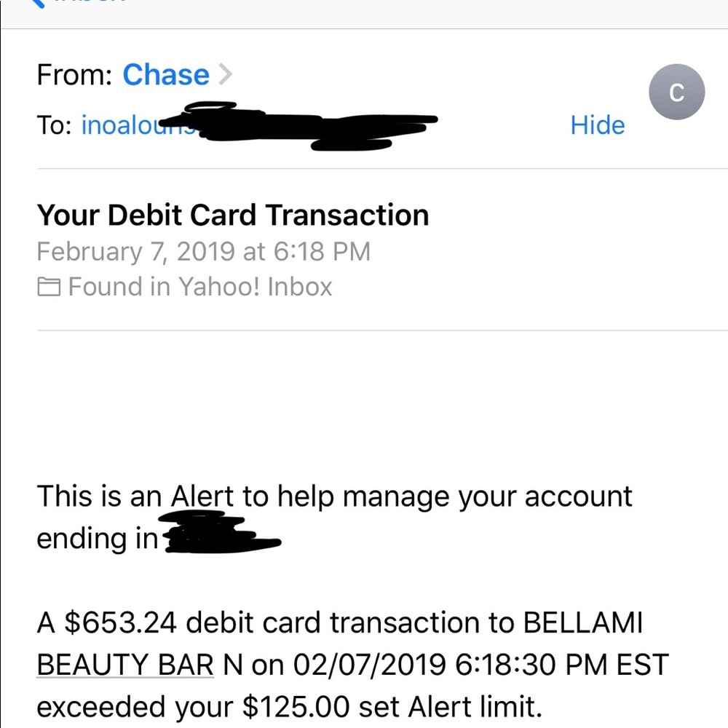Tap the February 7, 2019 timestamp

[x=203, y=252]
